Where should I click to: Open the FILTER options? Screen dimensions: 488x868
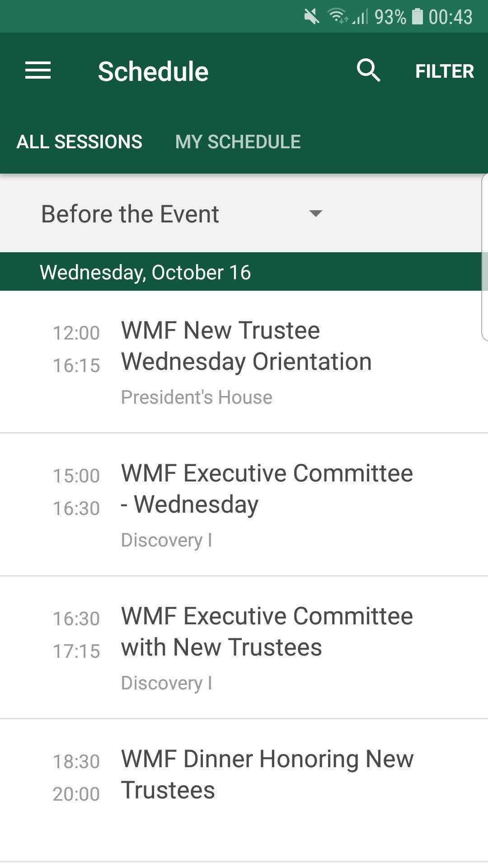444,71
